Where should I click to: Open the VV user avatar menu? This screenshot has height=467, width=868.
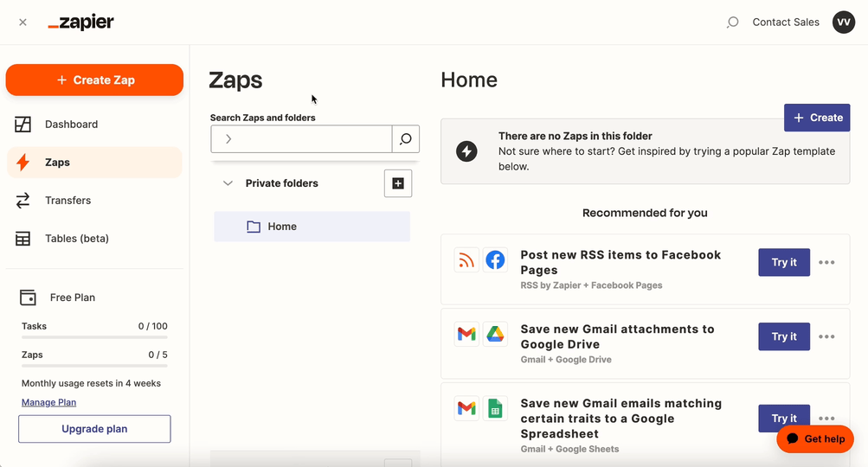[x=844, y=22]
